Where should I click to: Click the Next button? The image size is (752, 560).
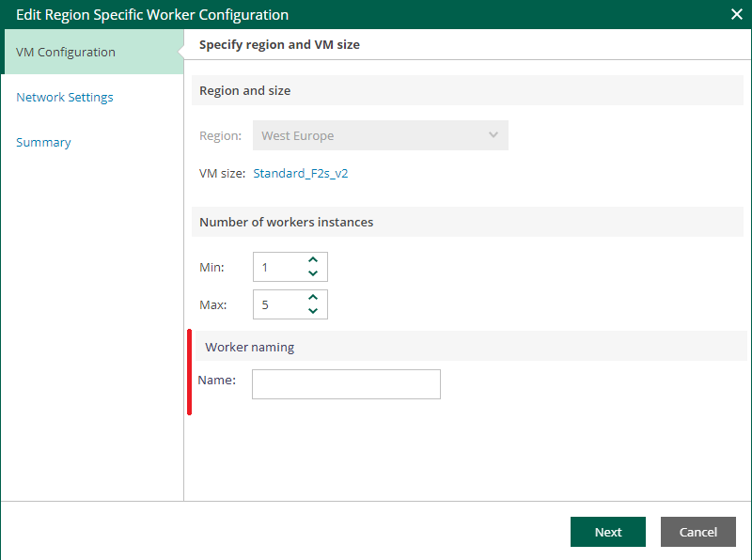(x=607, y=532)
